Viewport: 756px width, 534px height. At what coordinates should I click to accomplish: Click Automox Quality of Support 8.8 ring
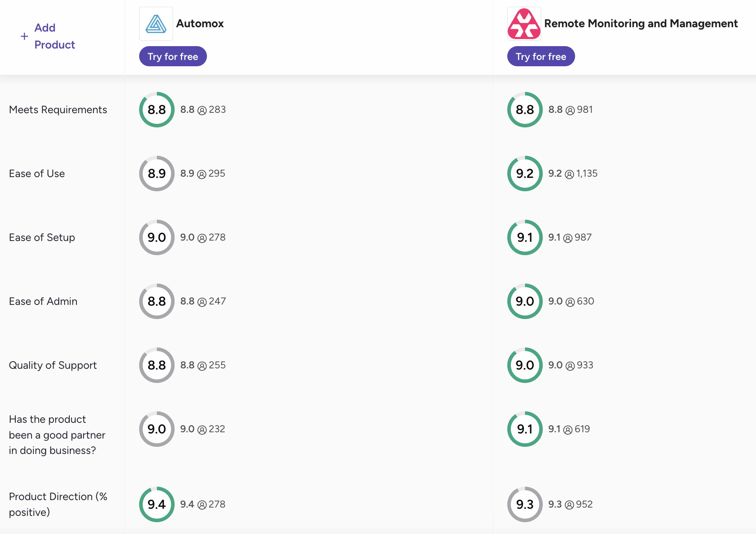(157, 365)
